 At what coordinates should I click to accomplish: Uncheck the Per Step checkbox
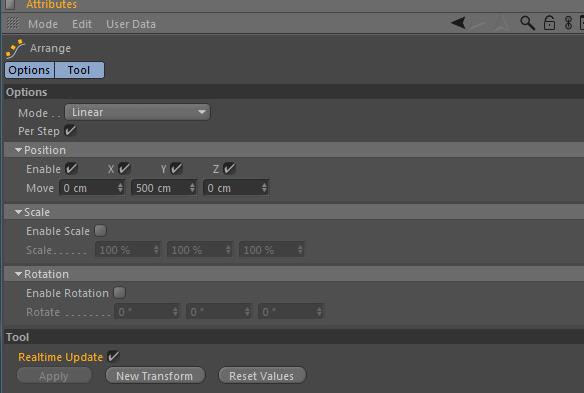click(70, 131)
